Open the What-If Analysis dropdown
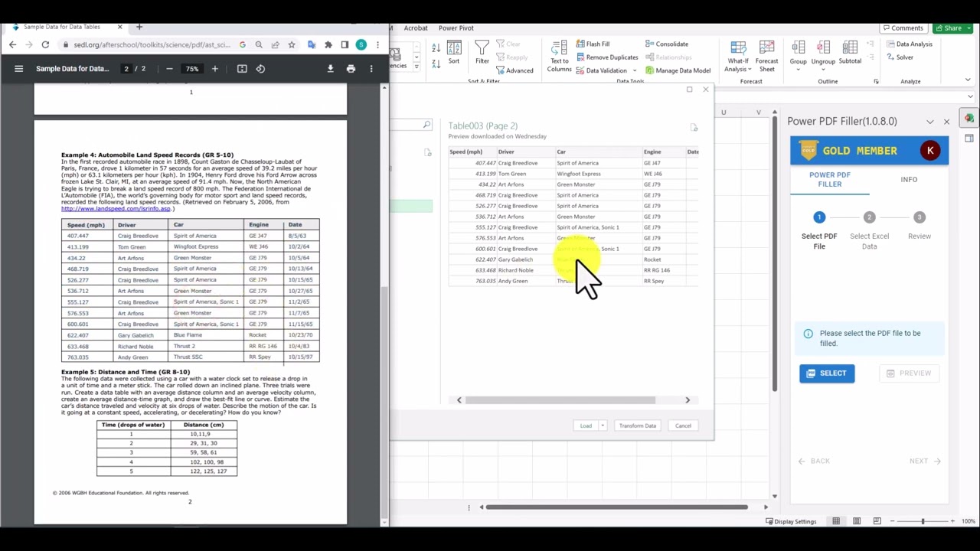This screenshot has width=980, height=551. (738, 57)
